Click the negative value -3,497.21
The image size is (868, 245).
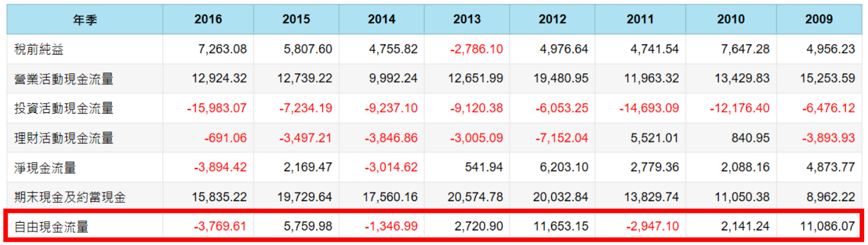(305, 138)
